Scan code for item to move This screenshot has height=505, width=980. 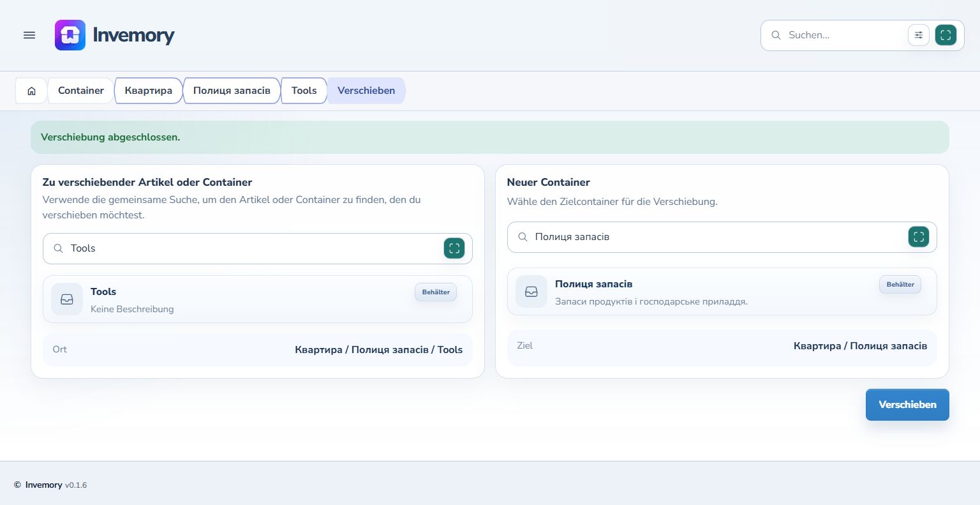pyautogui.click(x=454, y=248)
